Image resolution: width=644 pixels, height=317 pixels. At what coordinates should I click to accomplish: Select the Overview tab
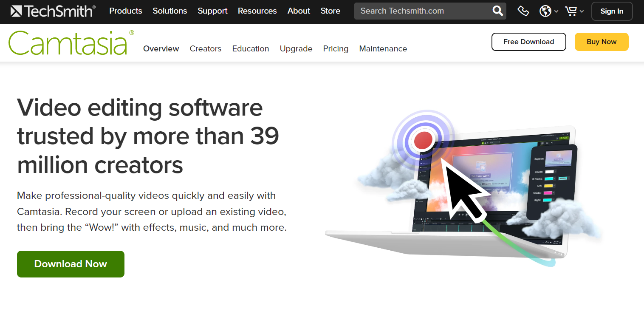point(161,49)
